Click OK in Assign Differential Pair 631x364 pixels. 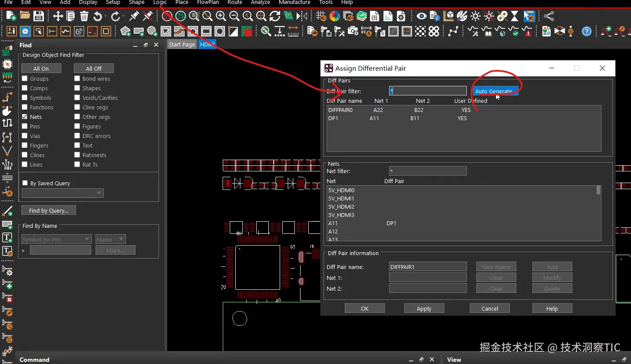click(365, 308)
